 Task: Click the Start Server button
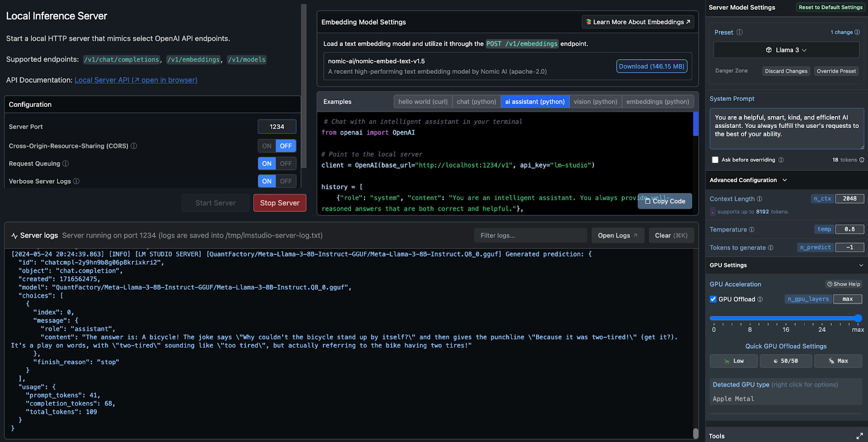(x=215, y=203)
